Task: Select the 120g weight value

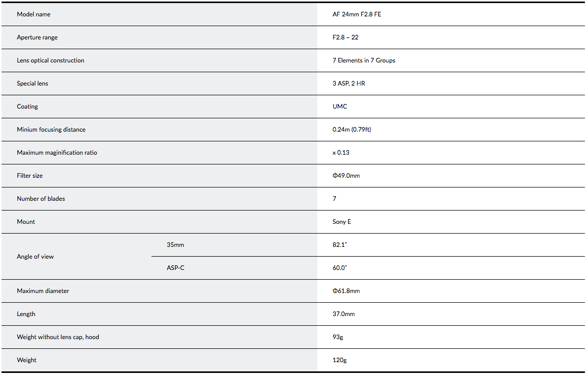Action: pyautogui.click(x=339, y=360)
